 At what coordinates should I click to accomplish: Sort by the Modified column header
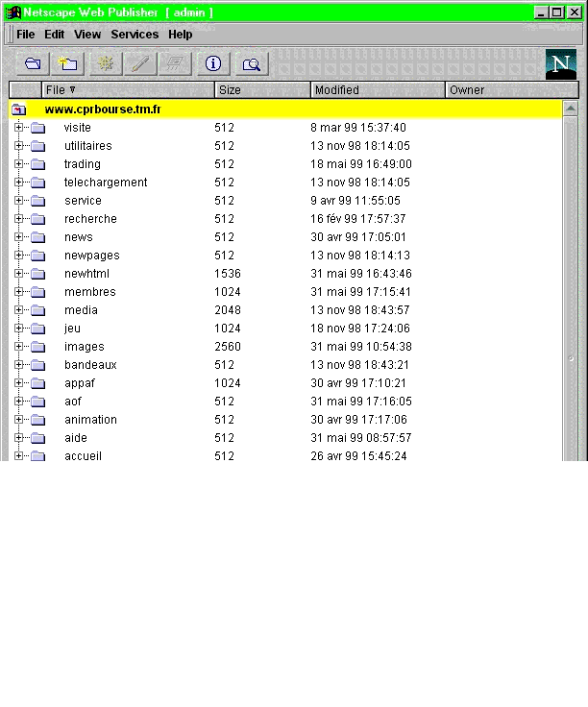pos(378,90)
